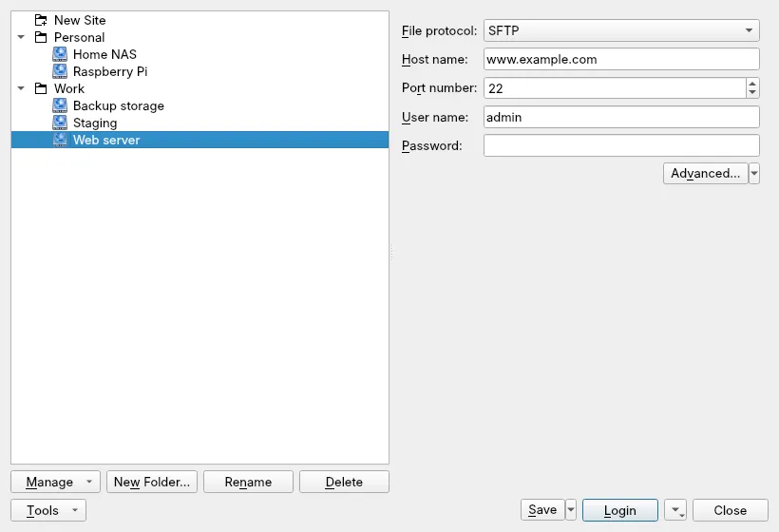779x532 pixels.
Task: Open the Login button dropdown arrow
Action: pyautogui.click(x=675, y=510)
